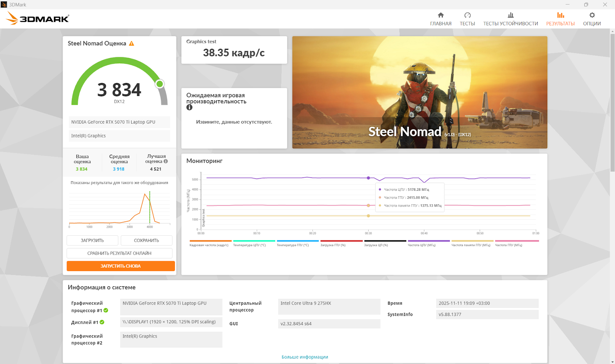
Task: Switch to the Результаты tab
Action: tap(560, 19)
